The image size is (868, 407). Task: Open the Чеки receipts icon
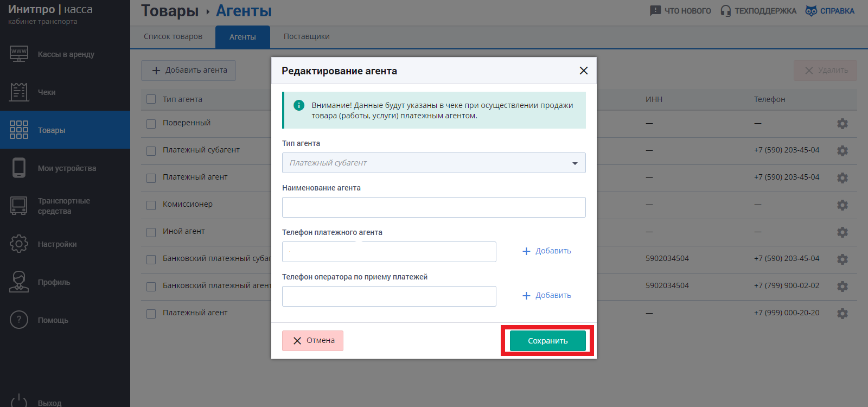(x=19, y=92)
